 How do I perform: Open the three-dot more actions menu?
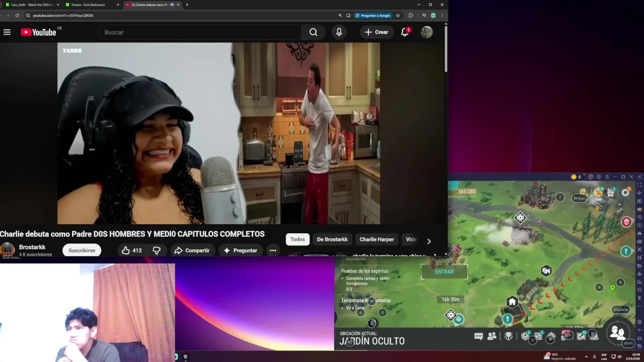(x=273, y=250)
